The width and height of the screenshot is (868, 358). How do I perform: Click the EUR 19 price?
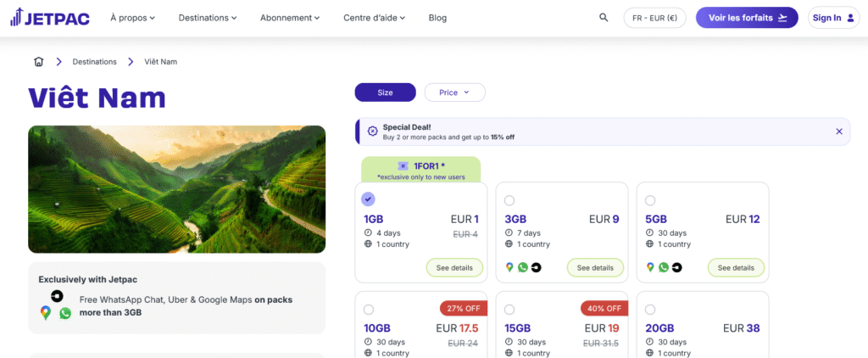point(602,328)
